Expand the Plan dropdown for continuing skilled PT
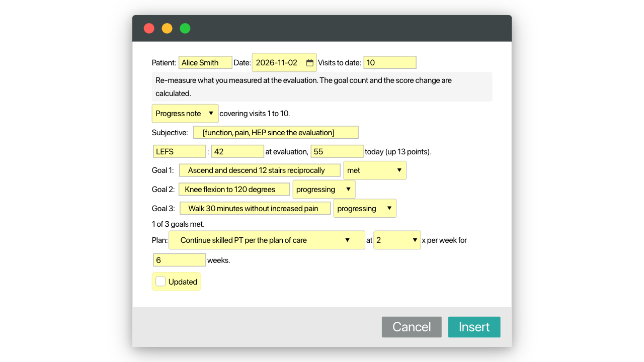This screenshot has width=644, height=362. (x=267, y=240)
